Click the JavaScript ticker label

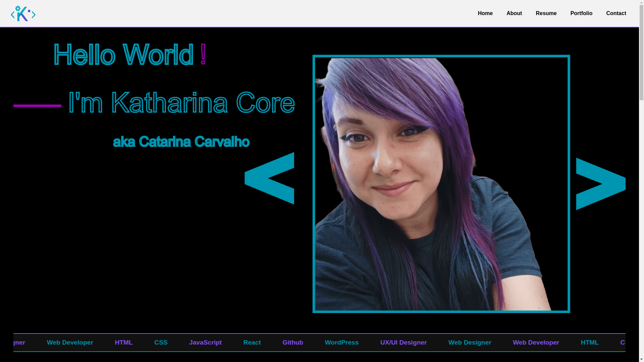[205, 343]
